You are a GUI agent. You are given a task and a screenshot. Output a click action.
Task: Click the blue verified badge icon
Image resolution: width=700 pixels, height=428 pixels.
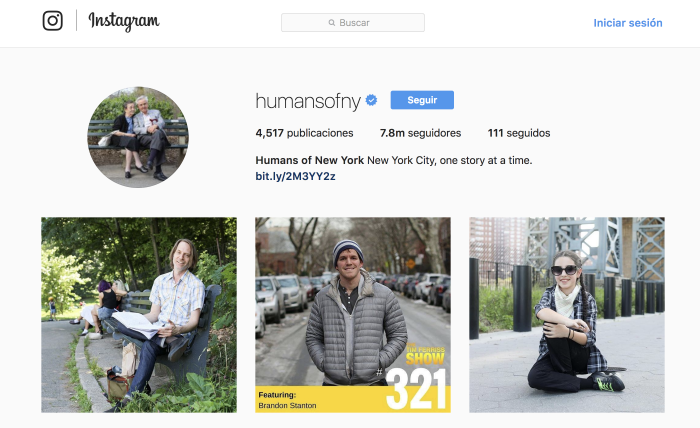[x=371, y=100]
